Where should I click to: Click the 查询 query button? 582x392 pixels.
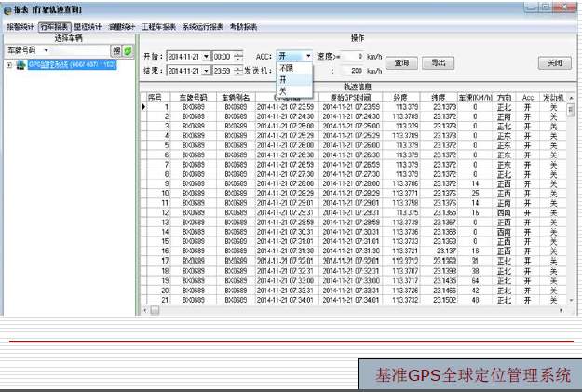[400, 63]
